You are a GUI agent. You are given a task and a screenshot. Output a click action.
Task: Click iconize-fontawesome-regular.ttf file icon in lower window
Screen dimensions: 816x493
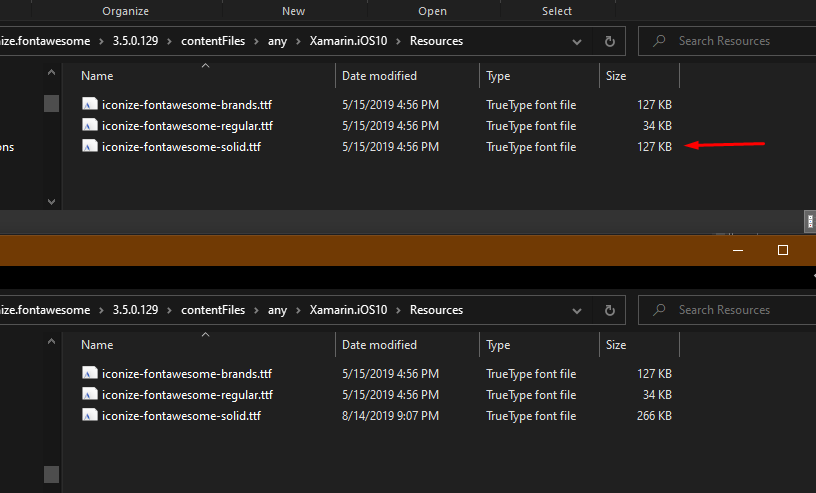(90, 394)
